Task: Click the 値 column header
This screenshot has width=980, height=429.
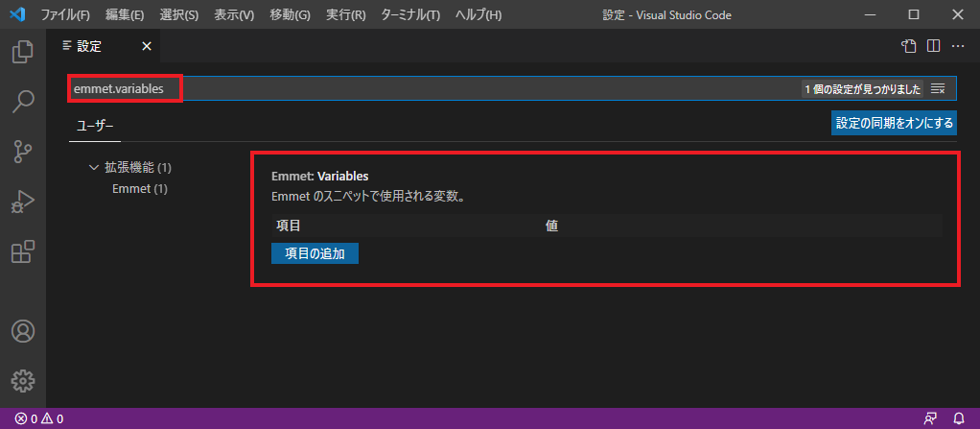Action: (x=552, y=226)
